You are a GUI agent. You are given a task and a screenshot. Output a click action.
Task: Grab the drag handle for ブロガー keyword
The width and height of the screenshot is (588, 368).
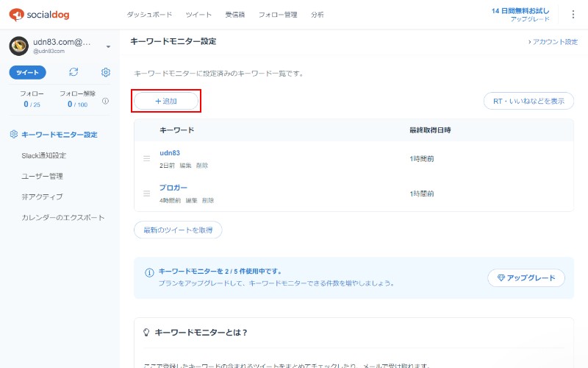146,194
